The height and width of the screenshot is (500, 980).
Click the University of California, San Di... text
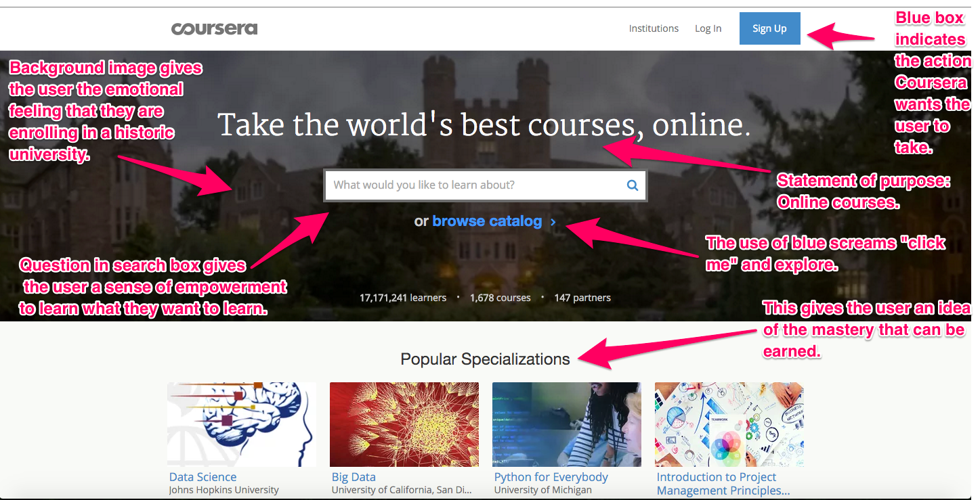tap(402, 490)
